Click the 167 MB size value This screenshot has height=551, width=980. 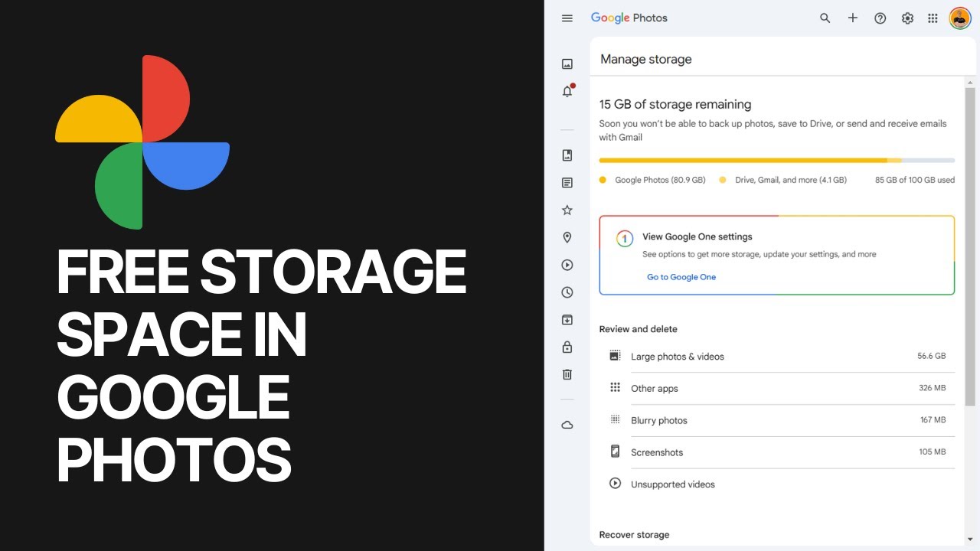point(933,420)
